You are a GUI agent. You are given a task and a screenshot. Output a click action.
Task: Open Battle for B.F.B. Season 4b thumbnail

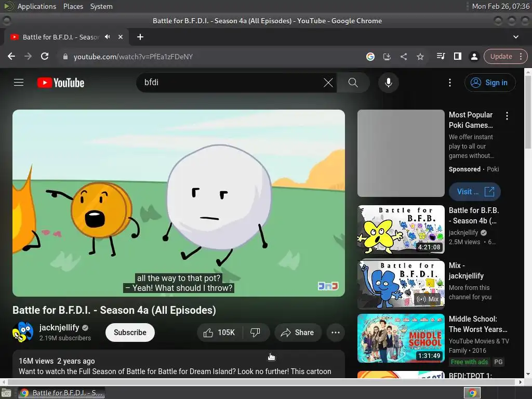(x=401, y=229)
